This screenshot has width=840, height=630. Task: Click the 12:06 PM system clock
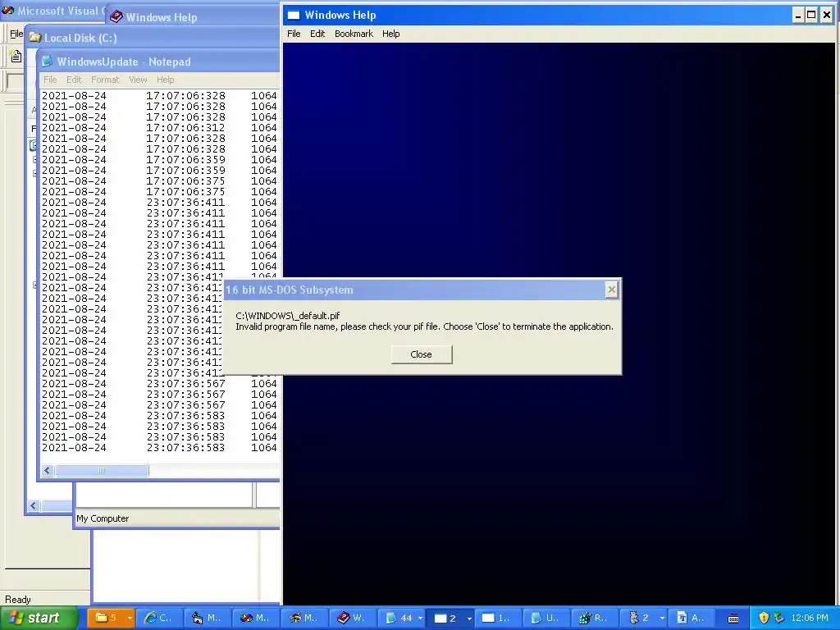pyautogui.click(x=809, y=618)
